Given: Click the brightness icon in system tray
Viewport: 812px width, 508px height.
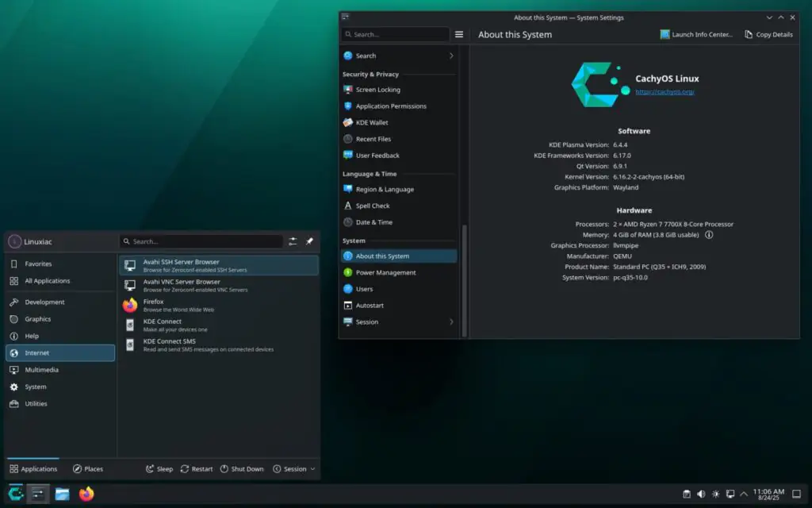Looking at the screenshot, I should (x=716, y=494).
